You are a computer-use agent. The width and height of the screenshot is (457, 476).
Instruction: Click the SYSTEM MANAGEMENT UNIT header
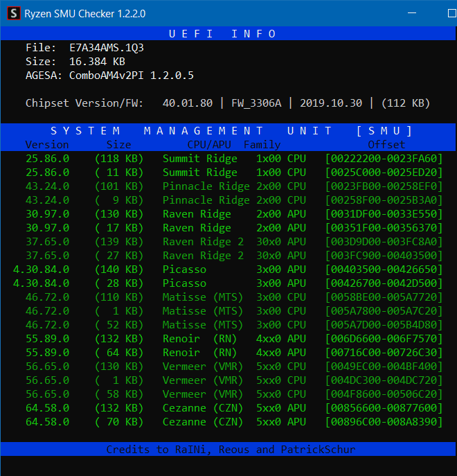[x=231, y=131]
